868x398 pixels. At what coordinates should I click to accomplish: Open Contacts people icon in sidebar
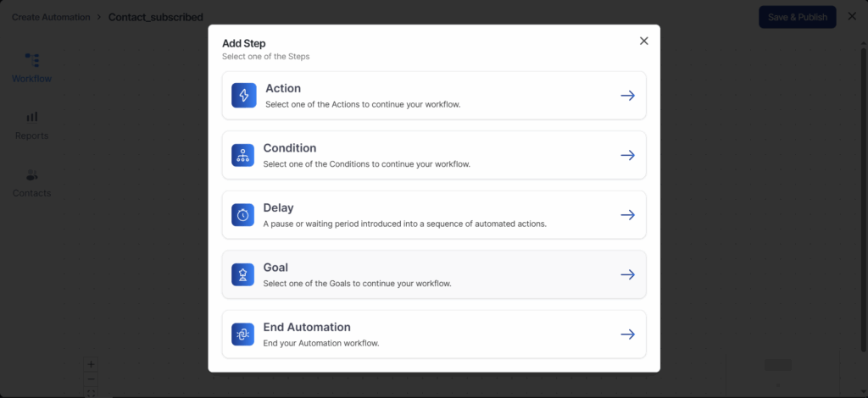32,174
